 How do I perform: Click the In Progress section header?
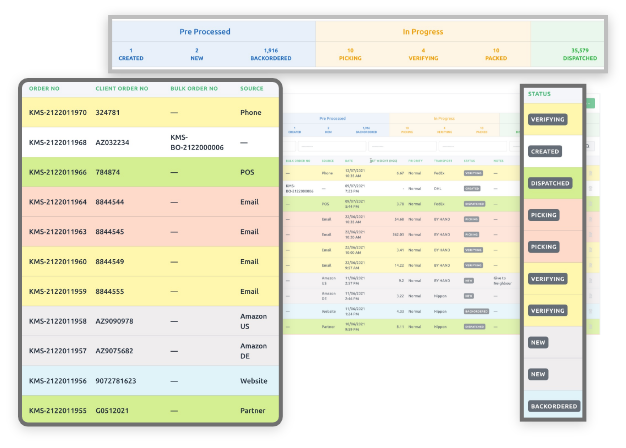click(x=422, y=32)
